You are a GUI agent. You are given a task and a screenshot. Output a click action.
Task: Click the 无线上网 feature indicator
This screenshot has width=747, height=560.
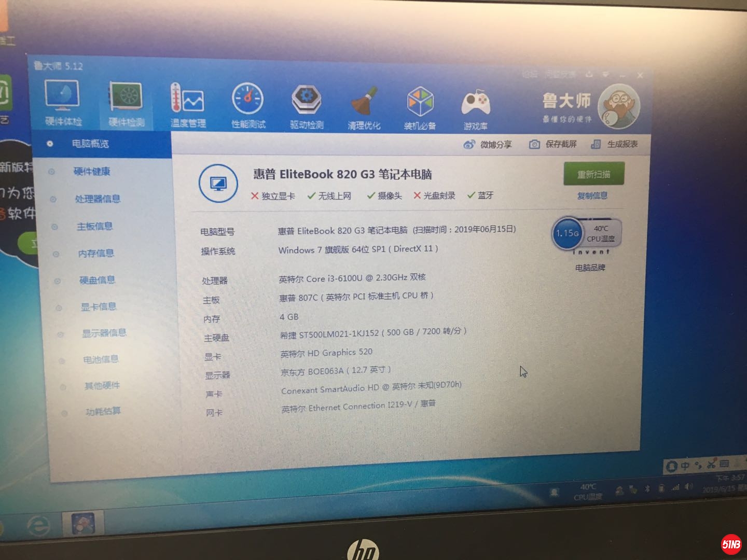pos(329,195)
